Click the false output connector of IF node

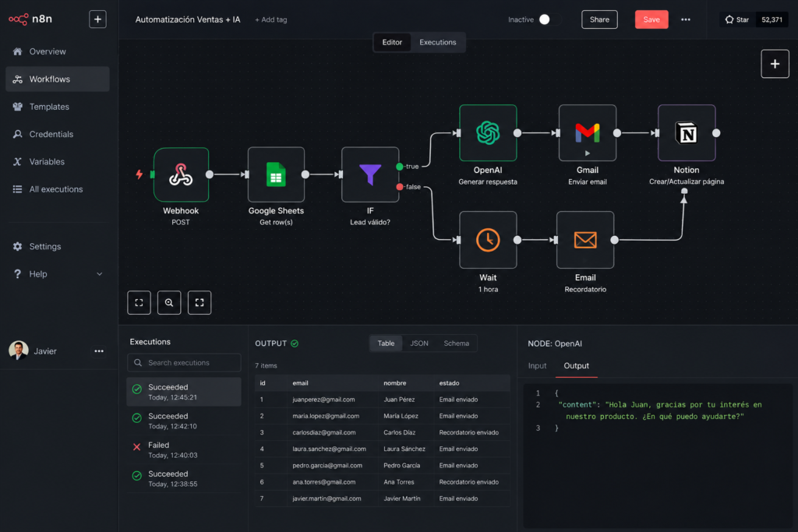[400, 187]
